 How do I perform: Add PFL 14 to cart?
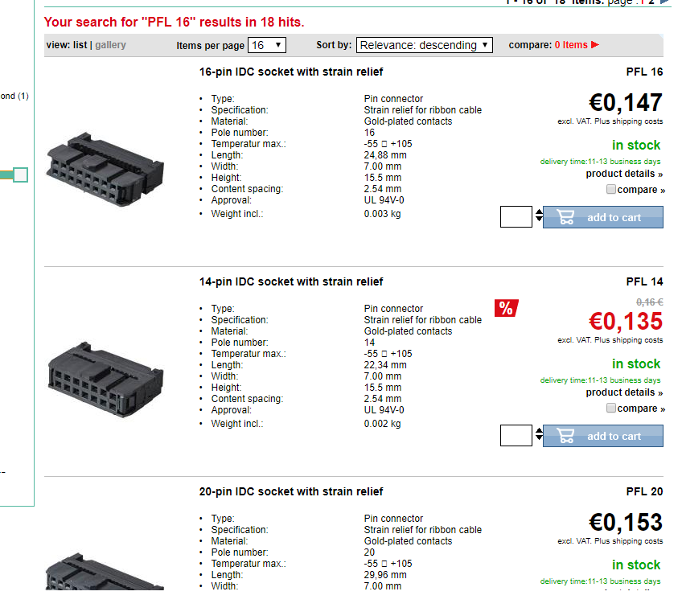pyautogui.click(x=603, y=436)
